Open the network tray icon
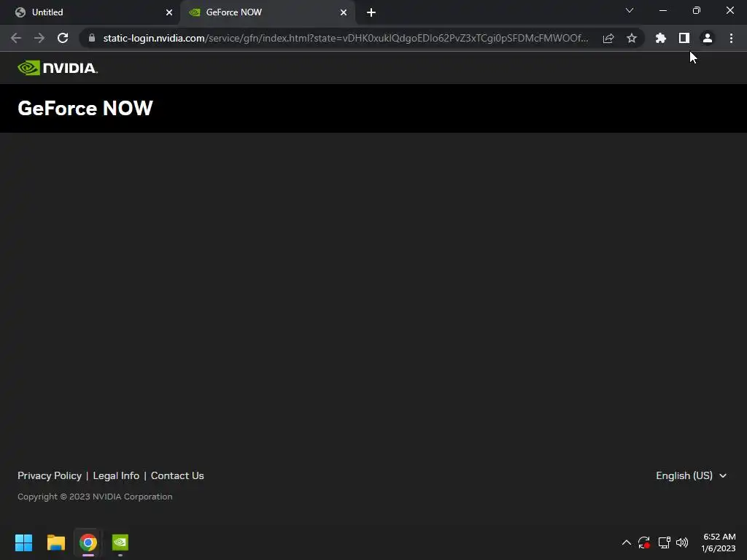 pyautogui.click(x=664, y=542)
